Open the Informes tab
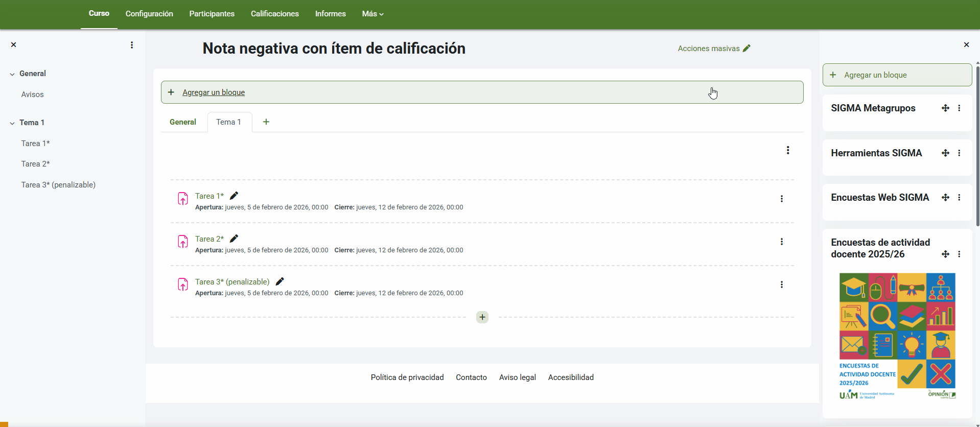This screenshot has height=427, width=980. (x=331, y=14)
